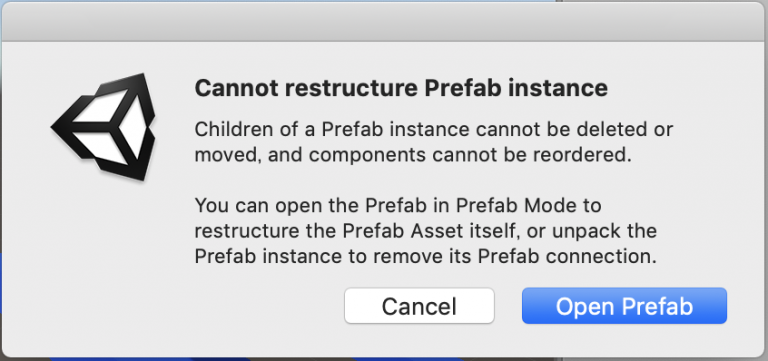Click the dialog's gray title bar
Image resolution: width=768 pixels, height=361 pixels.
tap(384, 22)
